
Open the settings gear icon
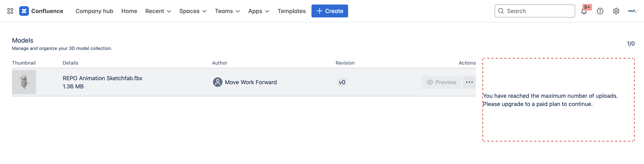point(616,11)
